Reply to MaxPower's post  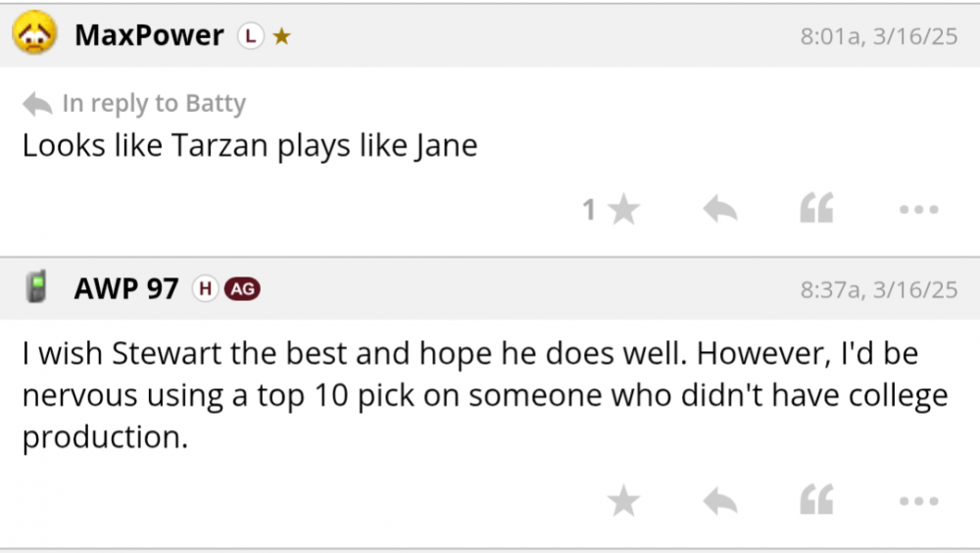click(720, 209)
